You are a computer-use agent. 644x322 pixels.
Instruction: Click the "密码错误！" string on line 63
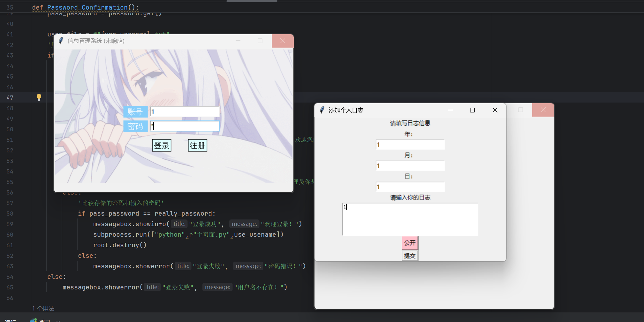pyautogui.click(x=284, y=266)
